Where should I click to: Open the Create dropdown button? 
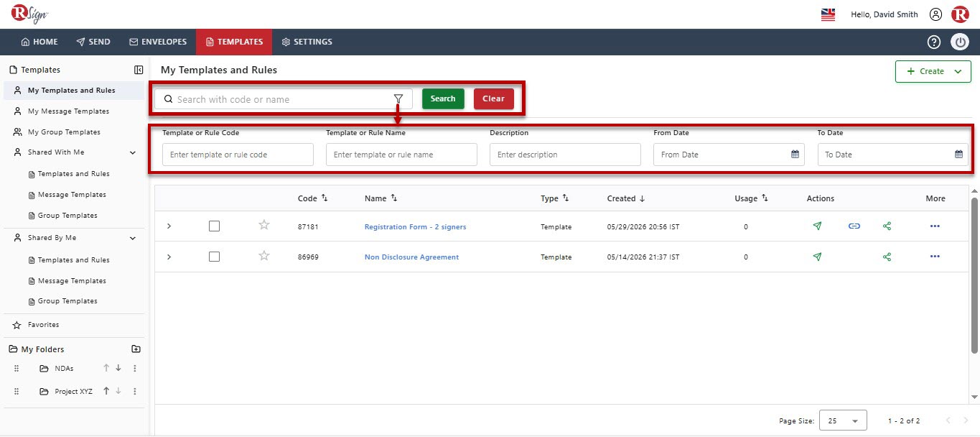click(x=933, y=71)
